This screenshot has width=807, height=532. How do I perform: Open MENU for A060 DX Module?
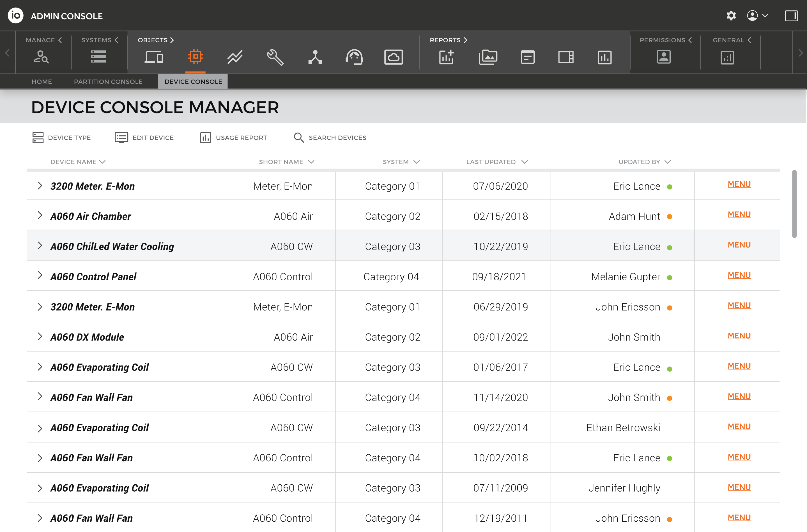[x=739, y=336]
